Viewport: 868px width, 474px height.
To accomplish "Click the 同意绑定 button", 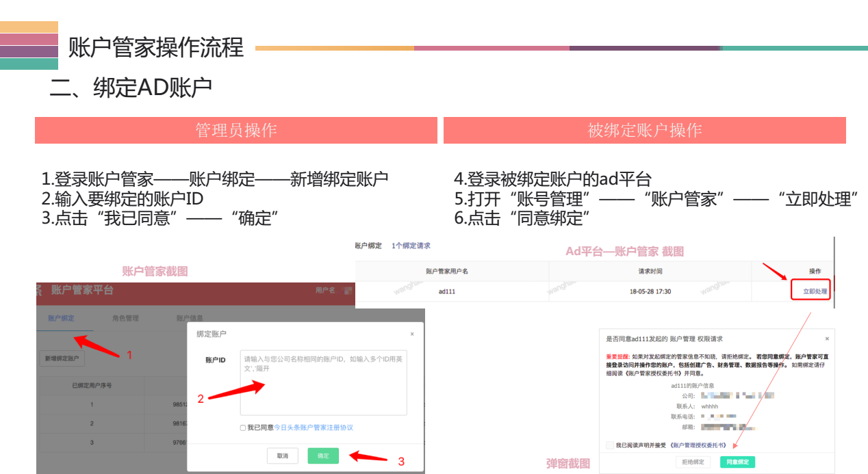I will [739, 462].
